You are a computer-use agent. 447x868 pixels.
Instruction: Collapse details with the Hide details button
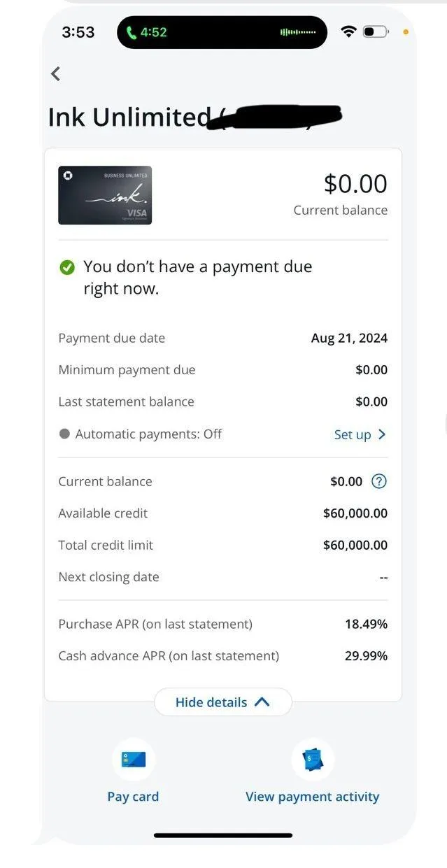(x=211, y=702)
